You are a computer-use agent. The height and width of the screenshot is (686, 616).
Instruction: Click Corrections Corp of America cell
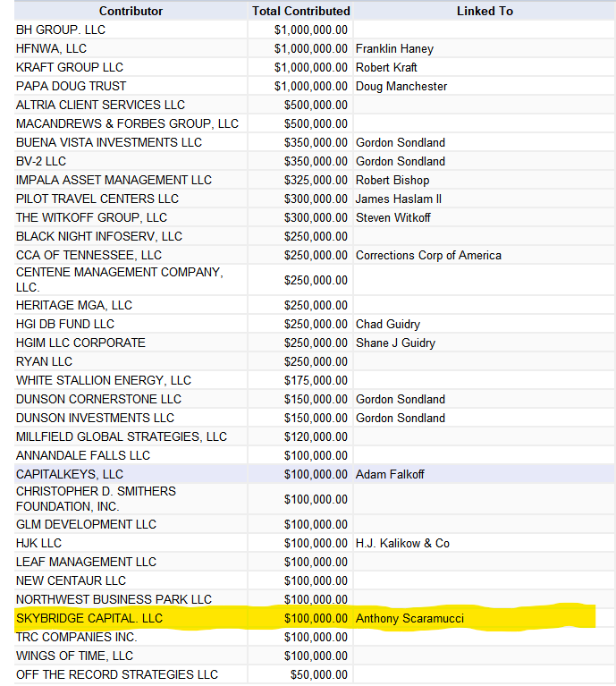coord(485,256)
